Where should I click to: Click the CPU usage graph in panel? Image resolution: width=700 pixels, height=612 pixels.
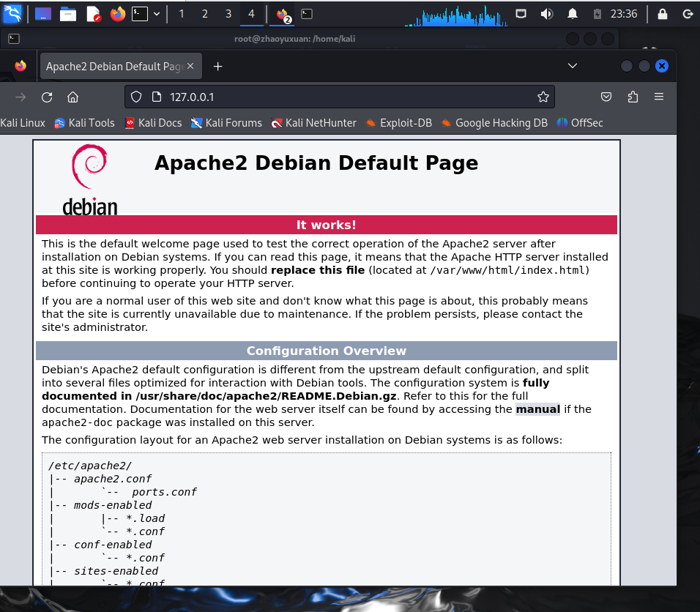(x=460, y=15)
